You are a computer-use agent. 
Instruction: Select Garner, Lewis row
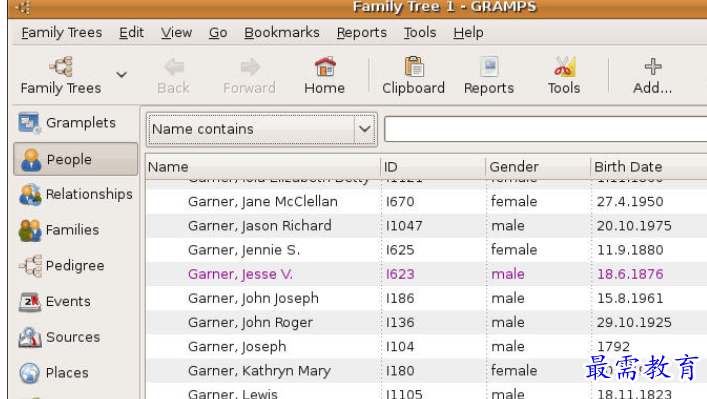pyautogui.click(x=426, y=391)
